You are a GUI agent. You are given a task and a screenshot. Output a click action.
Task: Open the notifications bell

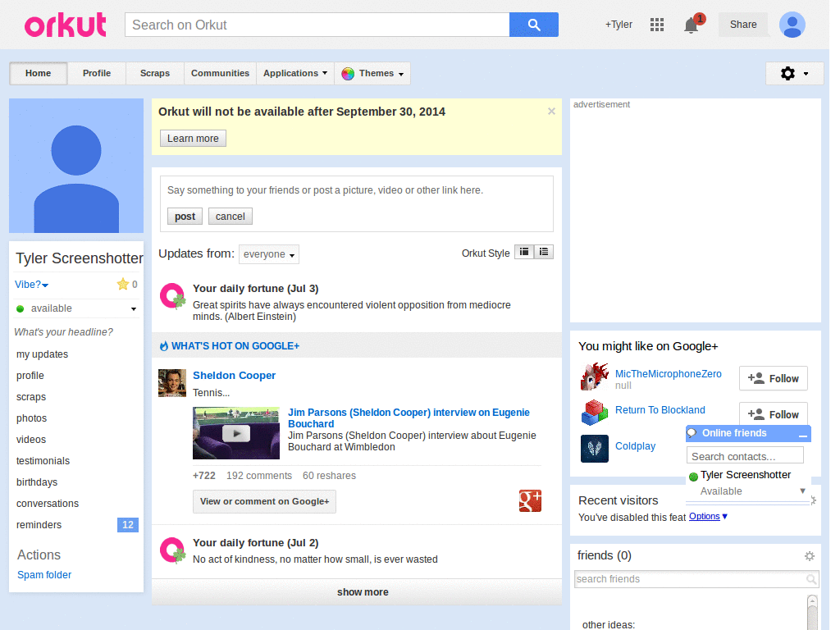click(691, 25)
